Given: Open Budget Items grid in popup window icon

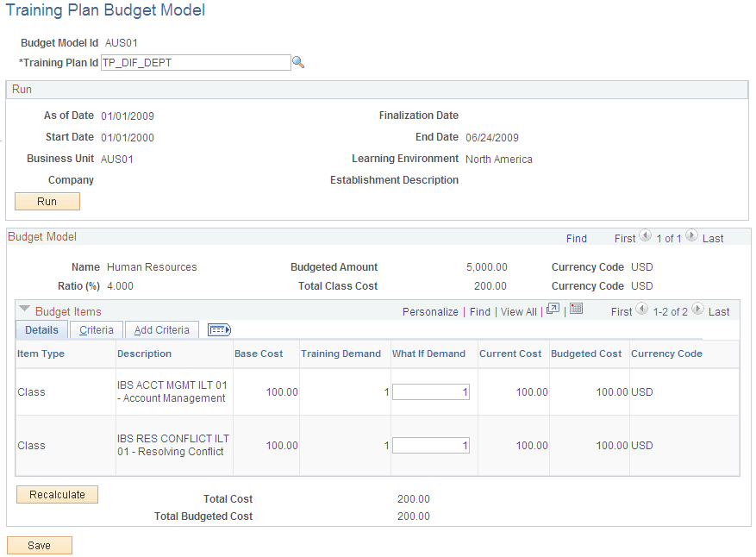Looking at the screenshot, I should pyautogui.click(x=553, y=311).
